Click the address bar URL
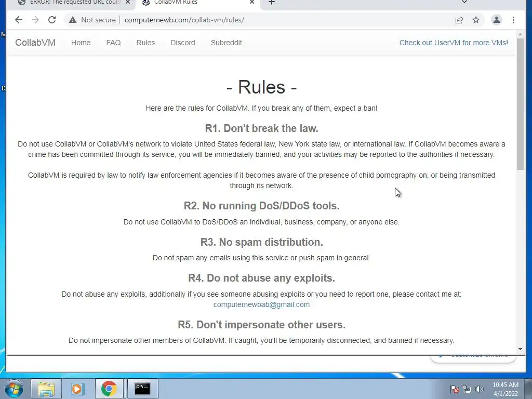 pos(184,20)
